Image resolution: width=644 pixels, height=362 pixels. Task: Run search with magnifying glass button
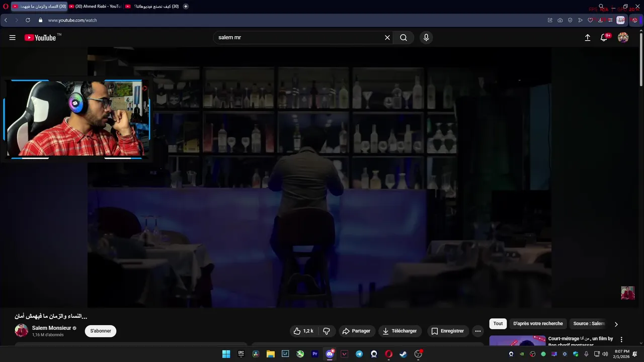click(x=404, y=38)
